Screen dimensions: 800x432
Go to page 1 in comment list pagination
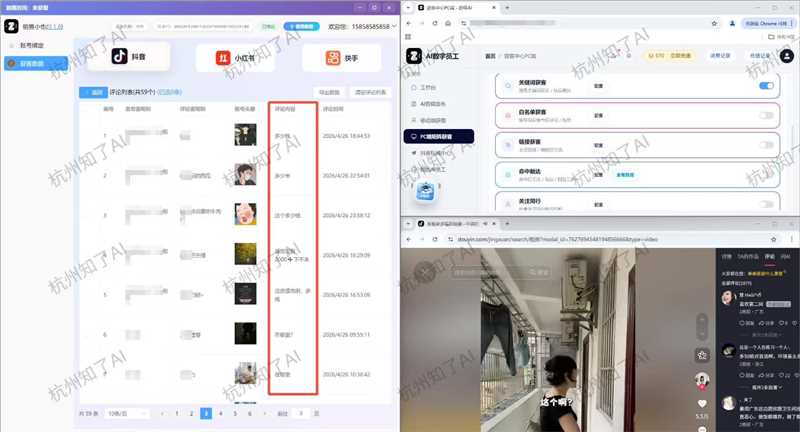[x=177, y=414]
